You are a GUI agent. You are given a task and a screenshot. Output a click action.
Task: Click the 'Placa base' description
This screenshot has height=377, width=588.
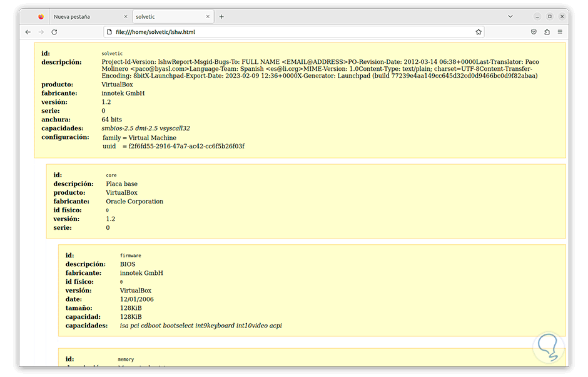(x=121, y=184)
